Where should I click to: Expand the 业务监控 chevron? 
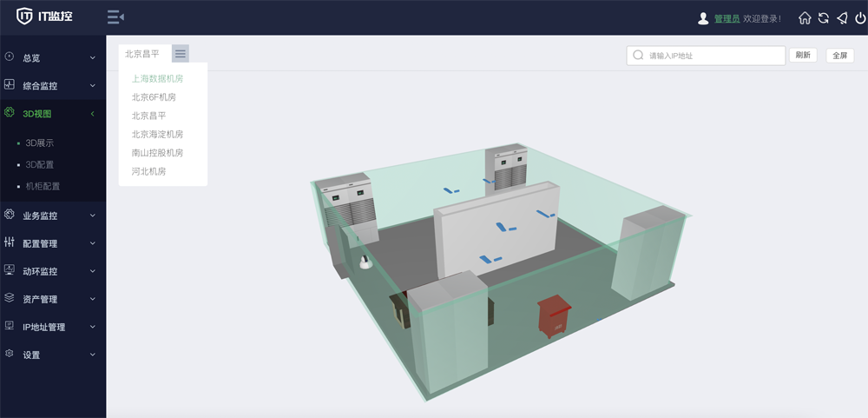pyautogui.click(x=93, y=216)
